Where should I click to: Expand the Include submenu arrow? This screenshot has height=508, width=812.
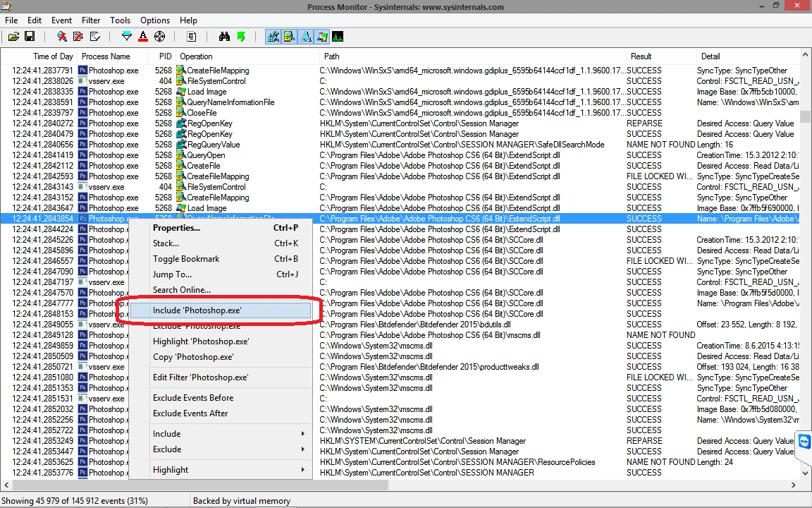point(303,433)
